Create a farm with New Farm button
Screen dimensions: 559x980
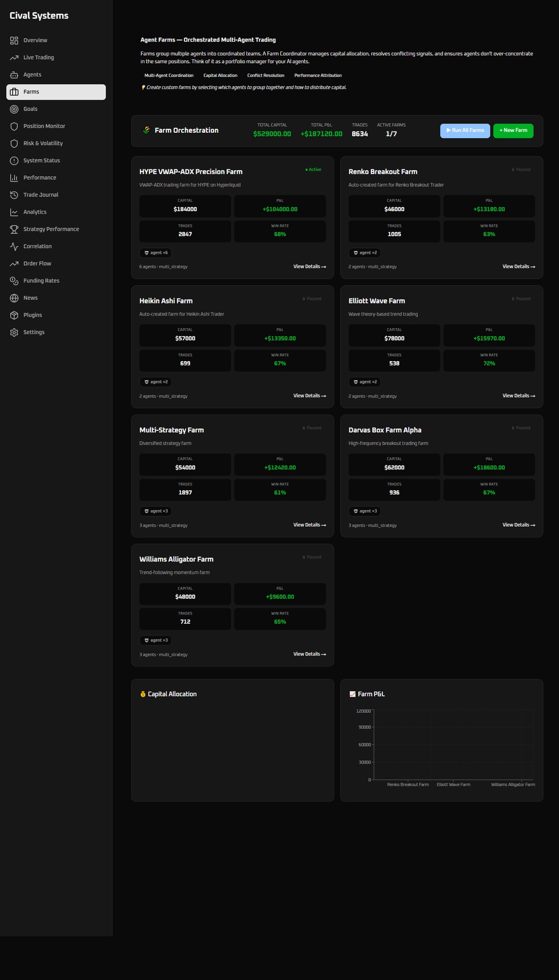[513, 130]
